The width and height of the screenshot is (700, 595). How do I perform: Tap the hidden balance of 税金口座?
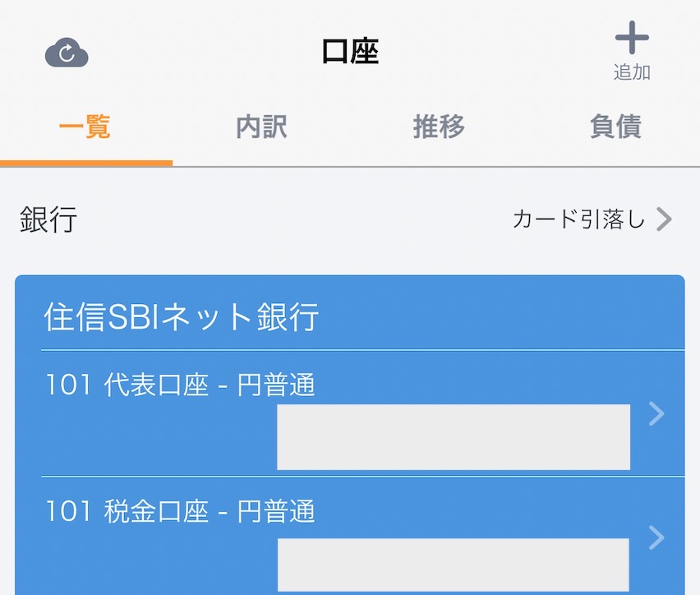coord(453,565)
